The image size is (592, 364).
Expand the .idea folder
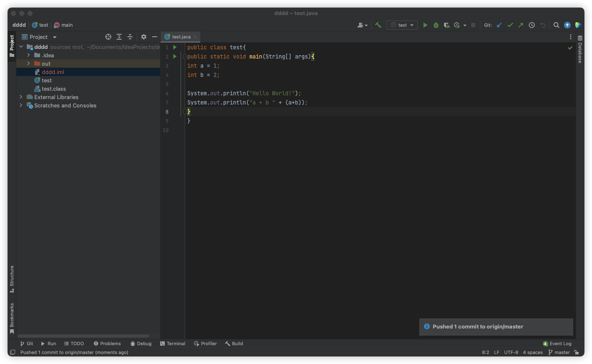pos(28,55)
